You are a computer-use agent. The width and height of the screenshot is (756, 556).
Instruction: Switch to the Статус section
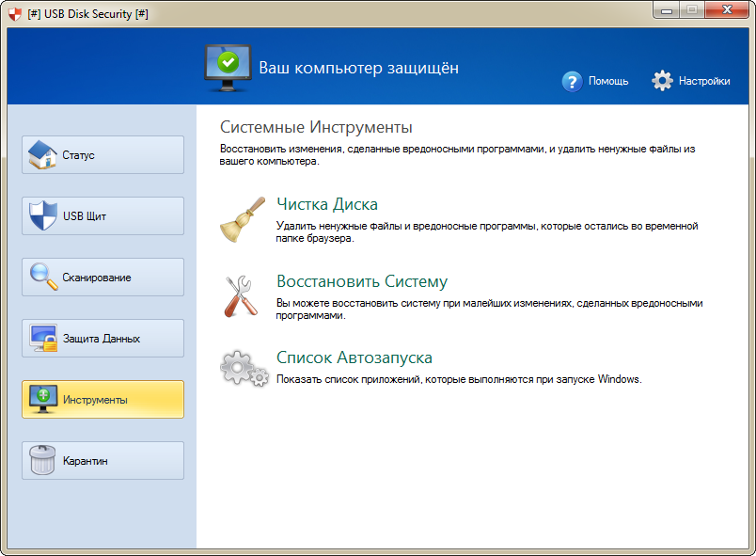(102, 154)
